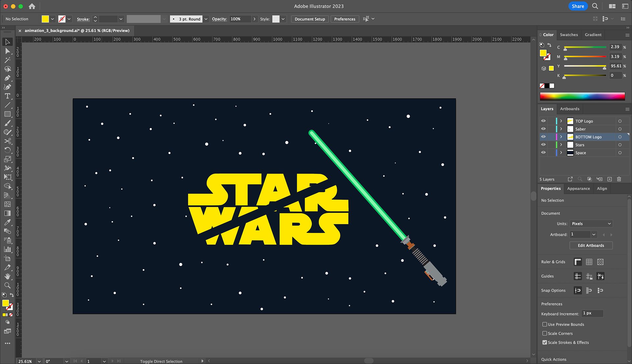Screen dimensions: 632x364
Task: Select the Line Segment tool
Action: [x=7, y=105]
